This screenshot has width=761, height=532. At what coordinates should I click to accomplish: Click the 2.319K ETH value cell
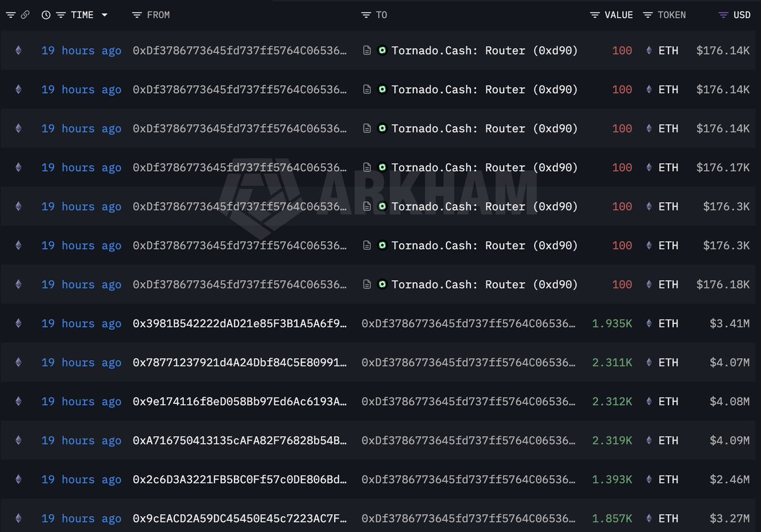pyautogui.click(x=612, y=441)
